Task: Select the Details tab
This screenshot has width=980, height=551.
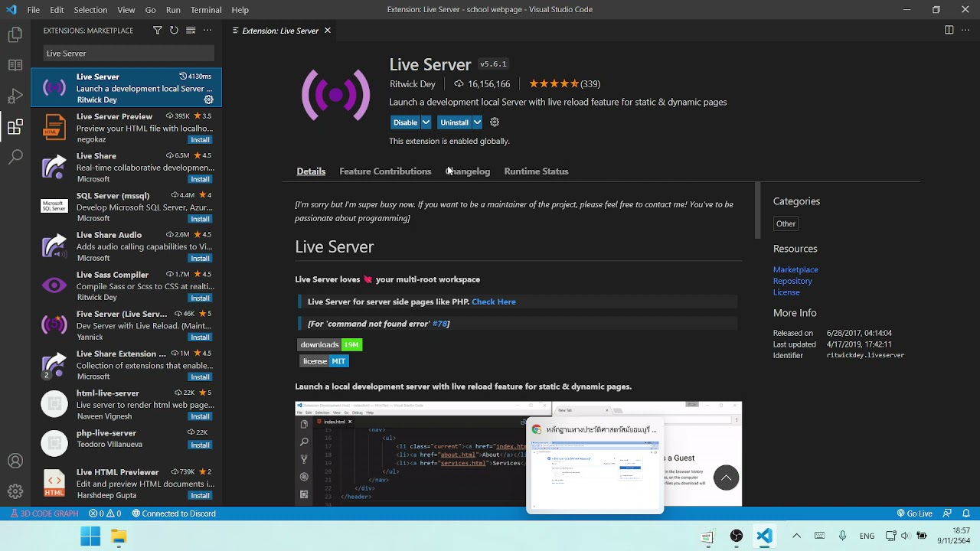Action: coord(311,171)
